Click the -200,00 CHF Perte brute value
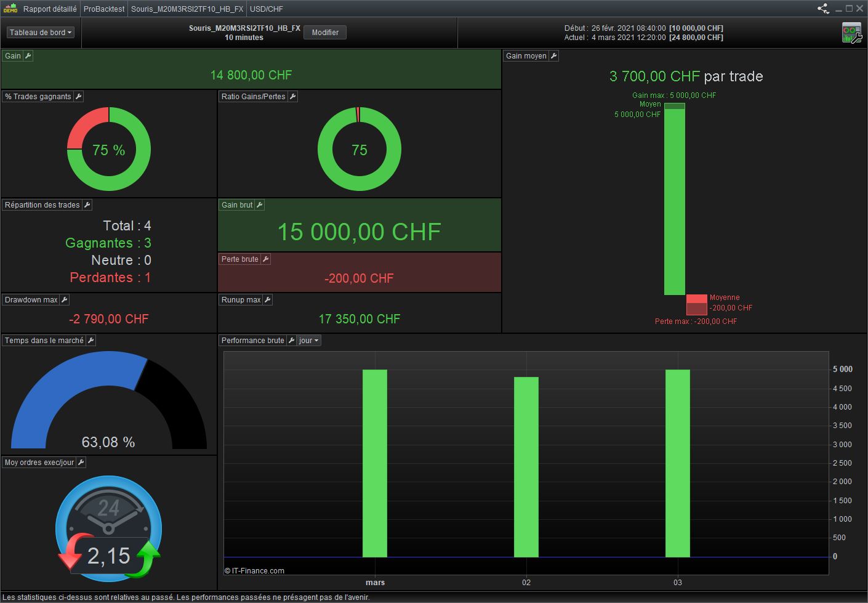Viewport: 868px width, 603px height. 359,278
